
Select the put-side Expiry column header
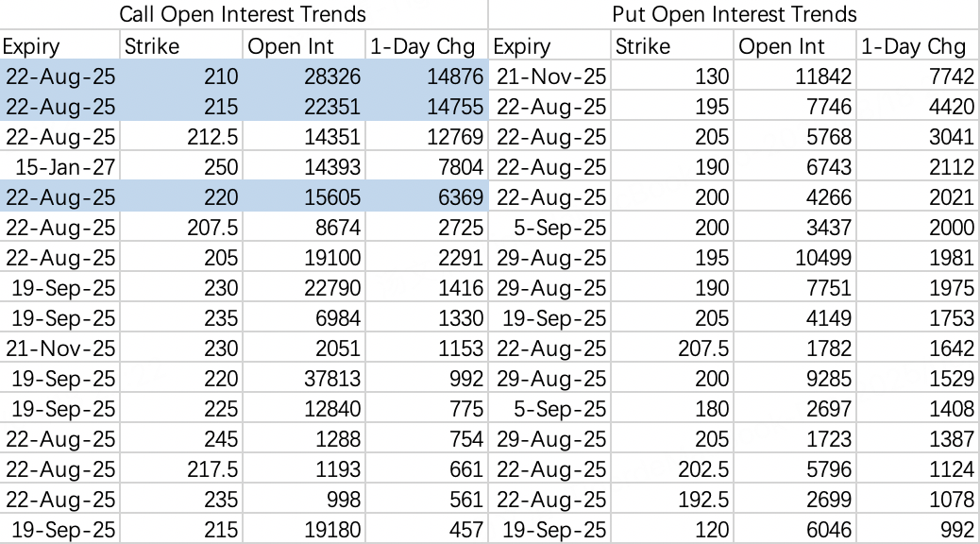(549, 45)
